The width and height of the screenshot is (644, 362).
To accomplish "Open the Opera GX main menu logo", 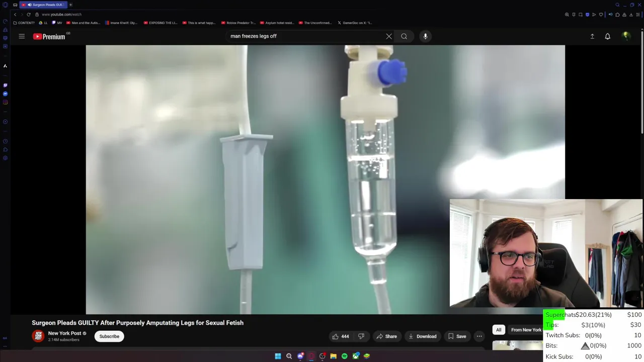I will coord(5,5).
